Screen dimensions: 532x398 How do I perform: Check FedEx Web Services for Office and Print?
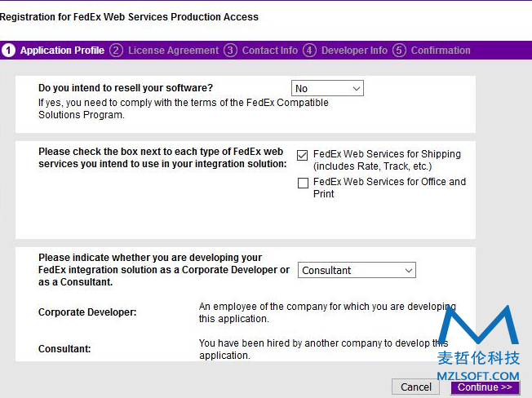(303, 183)
